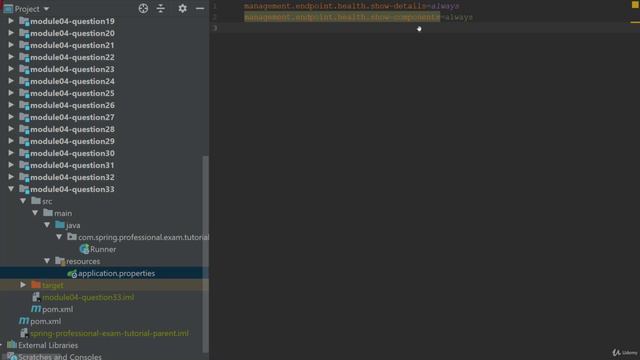Viewport: 640px width, 360px height.
Task: Click the java source folder icon
Action: [x=60, y=225]
